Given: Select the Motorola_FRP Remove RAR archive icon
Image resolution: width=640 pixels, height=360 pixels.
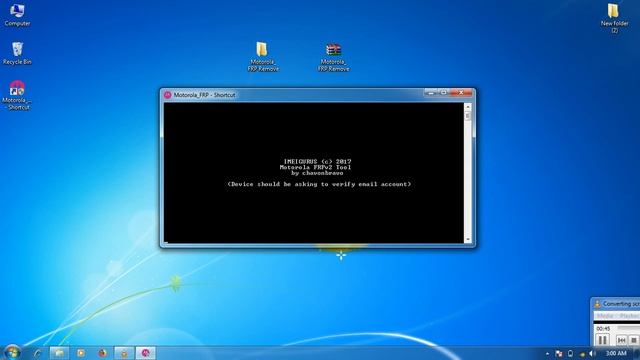Looking at the screenshot, I should [333, 56].
